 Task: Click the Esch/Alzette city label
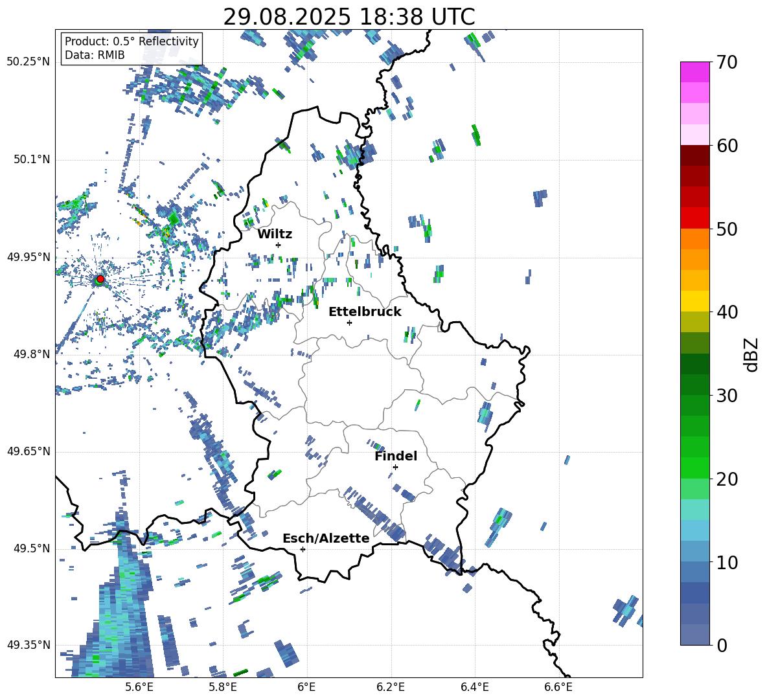tap(326, 538)
